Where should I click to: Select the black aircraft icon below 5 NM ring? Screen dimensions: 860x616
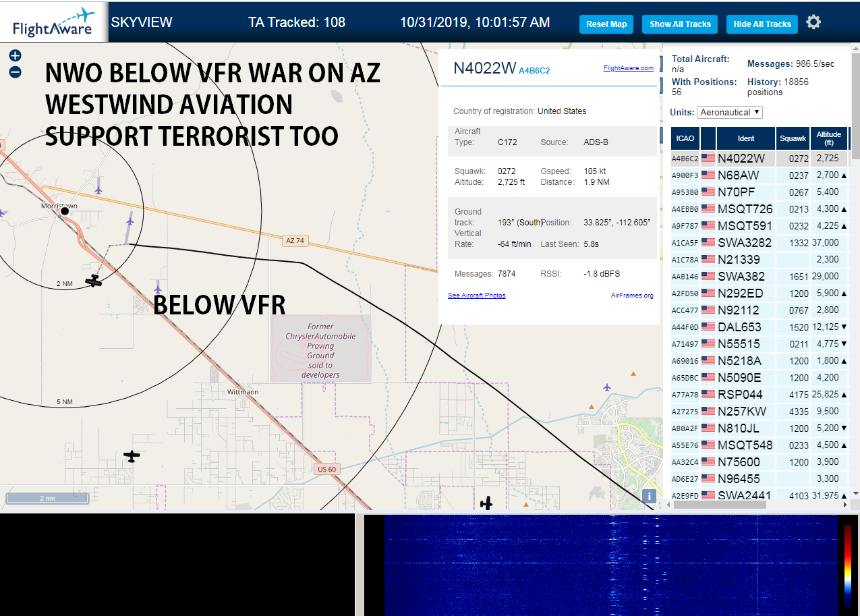pos(132,457)
